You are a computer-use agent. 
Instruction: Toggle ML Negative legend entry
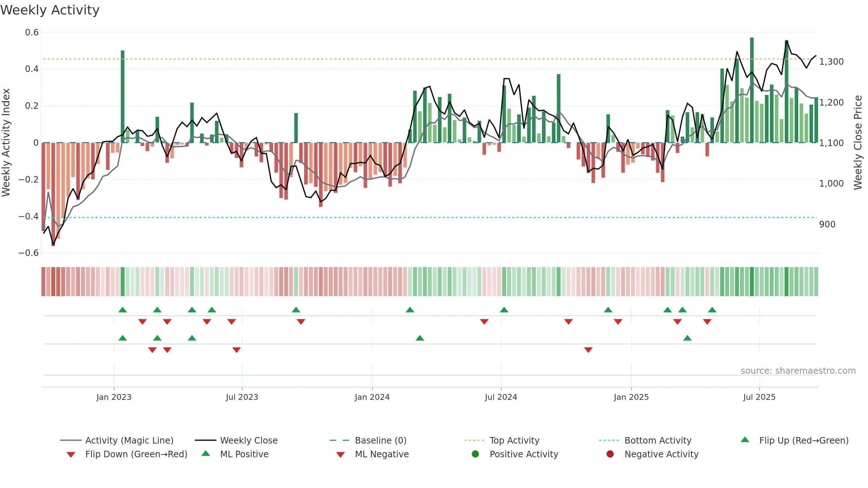373,454
